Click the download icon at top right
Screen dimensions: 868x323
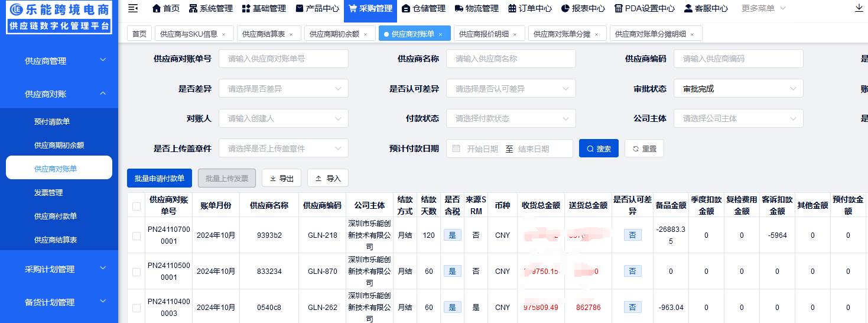coord(859,8)
